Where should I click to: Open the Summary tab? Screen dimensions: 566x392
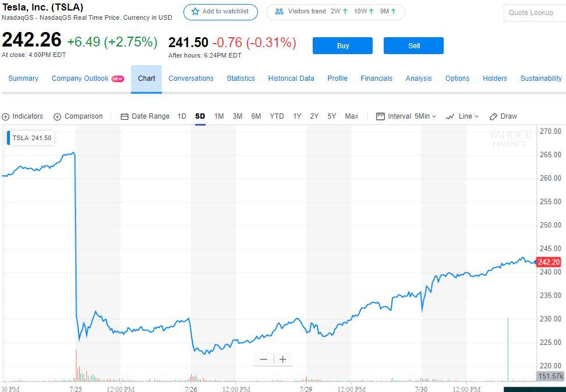23,79
